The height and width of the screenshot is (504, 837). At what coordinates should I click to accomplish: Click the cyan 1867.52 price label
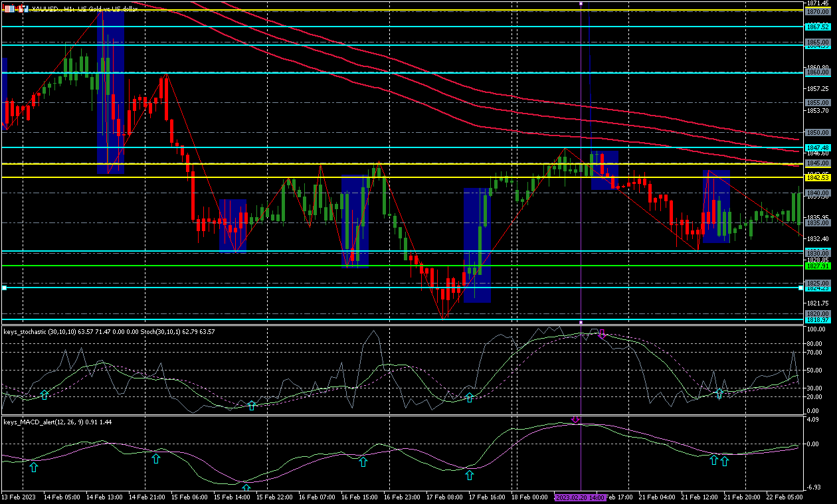tap(817, 27)
